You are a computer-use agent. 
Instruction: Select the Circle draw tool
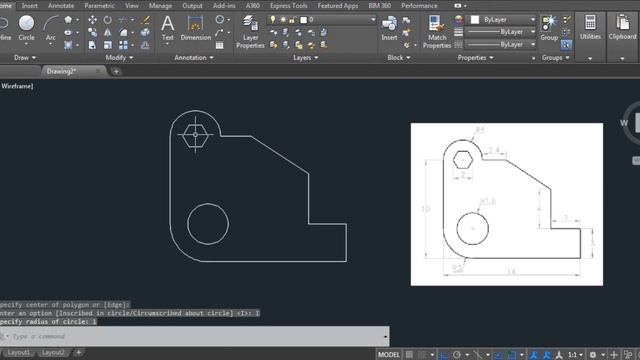point(26,28)
